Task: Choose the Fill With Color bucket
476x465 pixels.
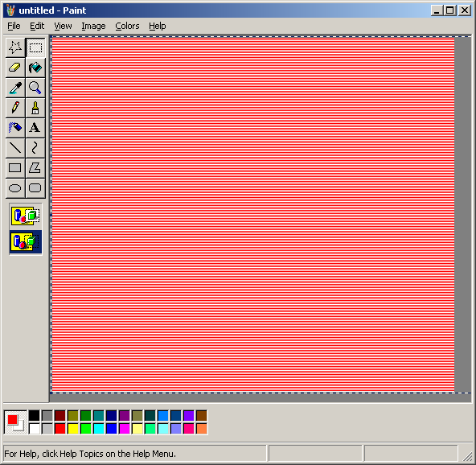Action: [35, 68]
